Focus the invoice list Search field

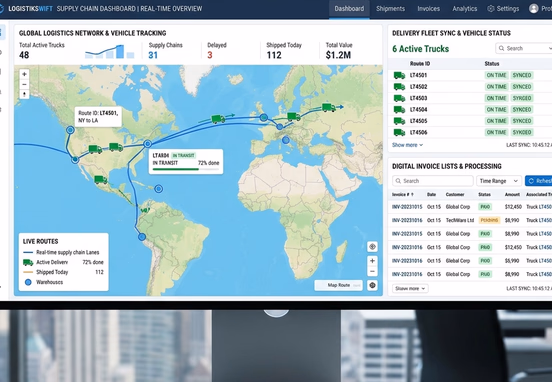(433, 181)
